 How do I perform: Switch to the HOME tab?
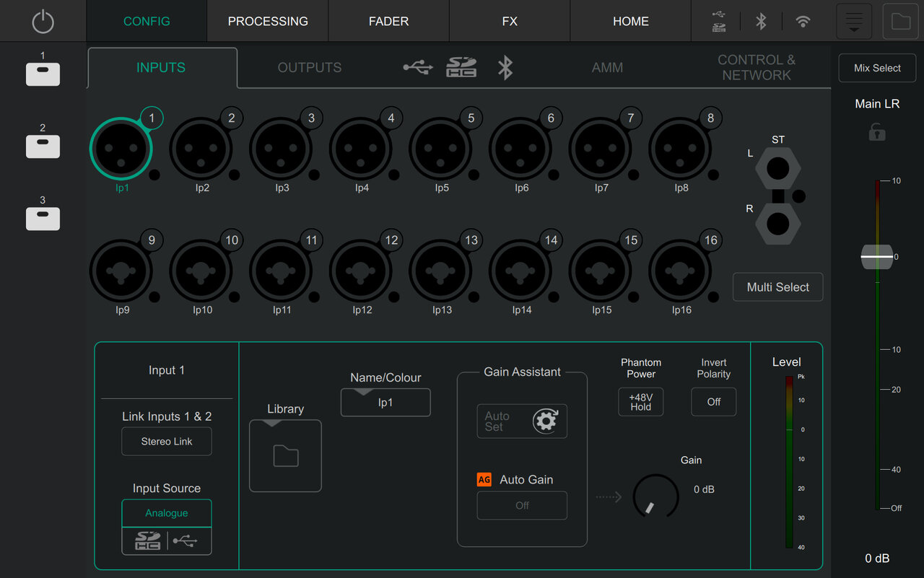(x=631, y=21)
